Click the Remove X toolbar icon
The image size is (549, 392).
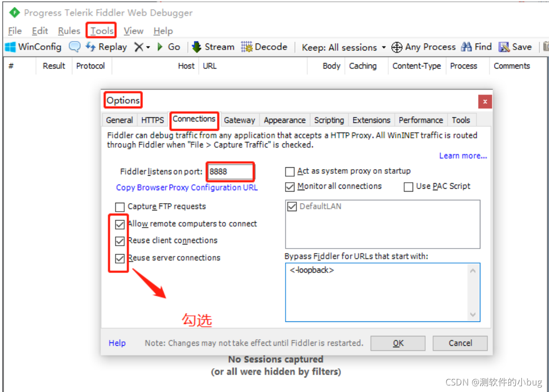(x=139, y=47)
